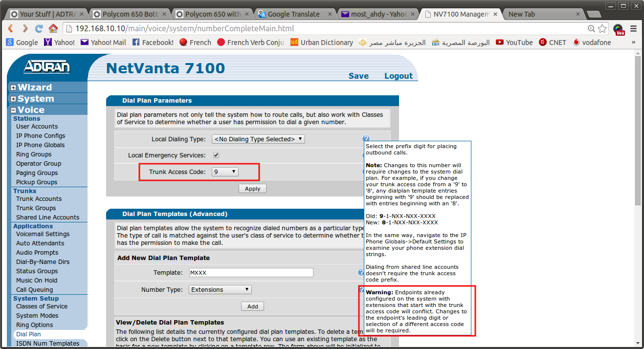Open Chrome menu hamburger icon

(634, 29)
